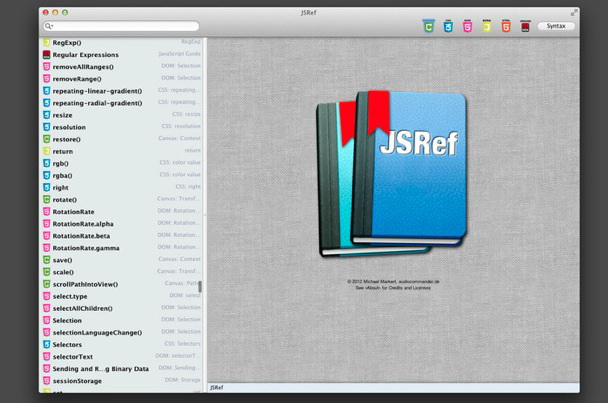The width and height of the screenshot is (608, 403).
Task: Click the Syntax button
Action: [556, 26]
